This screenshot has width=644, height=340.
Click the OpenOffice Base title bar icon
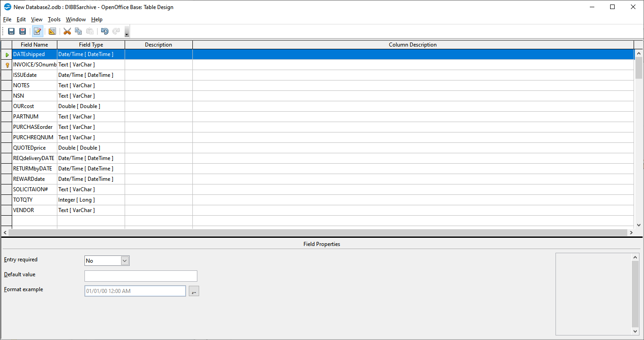pos(8,7)
